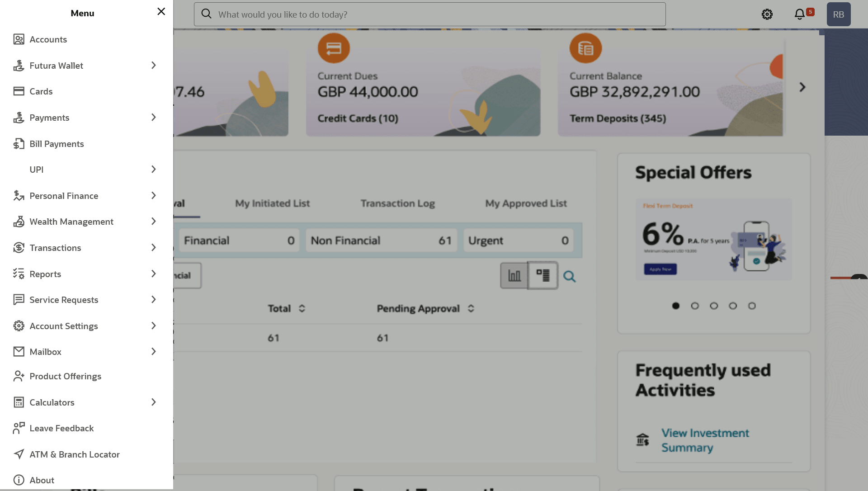Expand the Reports submenu arrow
The width and height of the screenshot is (868, 491).
pos(153,274)
